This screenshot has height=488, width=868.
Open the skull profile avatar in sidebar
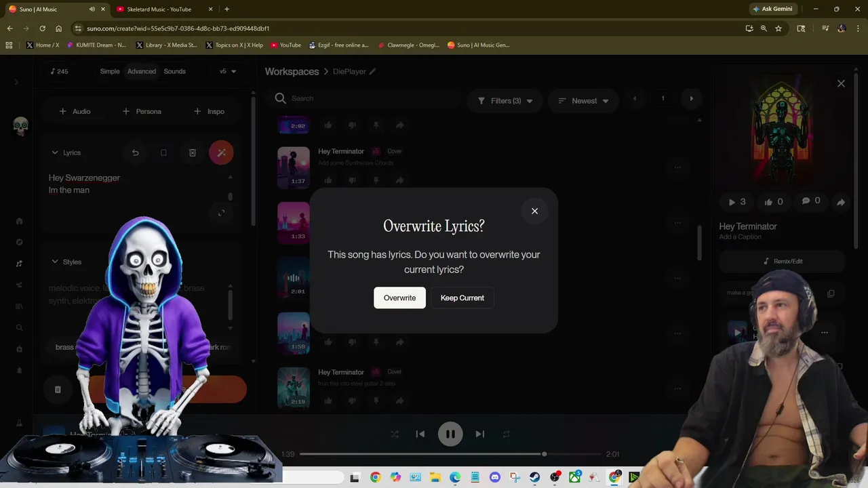20,125
